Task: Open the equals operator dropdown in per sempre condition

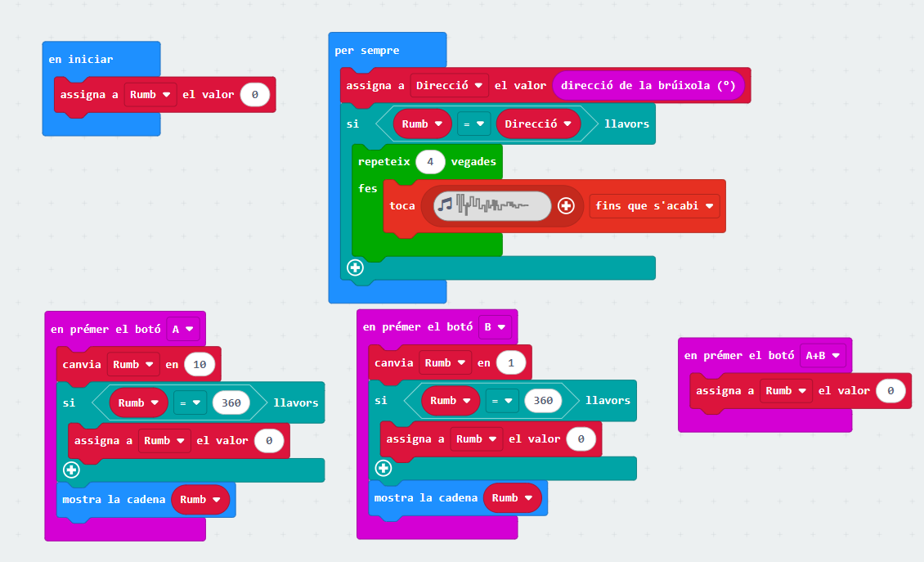Action: pyautogui.click(x=470, y=124)
